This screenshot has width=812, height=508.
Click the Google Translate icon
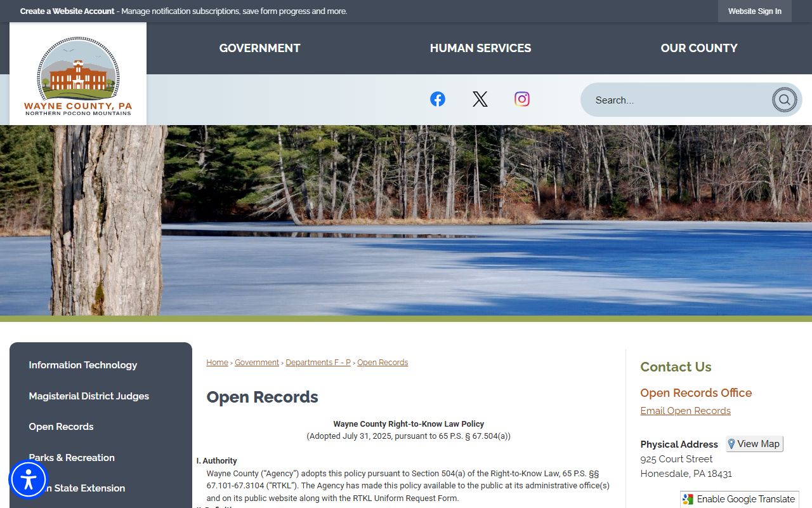pyautogui.click(x=688, y=499)
